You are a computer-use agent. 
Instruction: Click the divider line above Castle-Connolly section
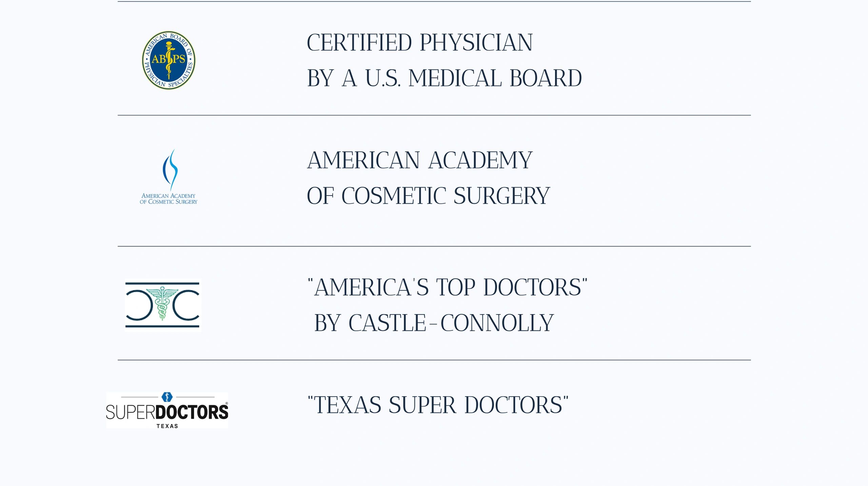pyautogui.click(x=434, y=246)
